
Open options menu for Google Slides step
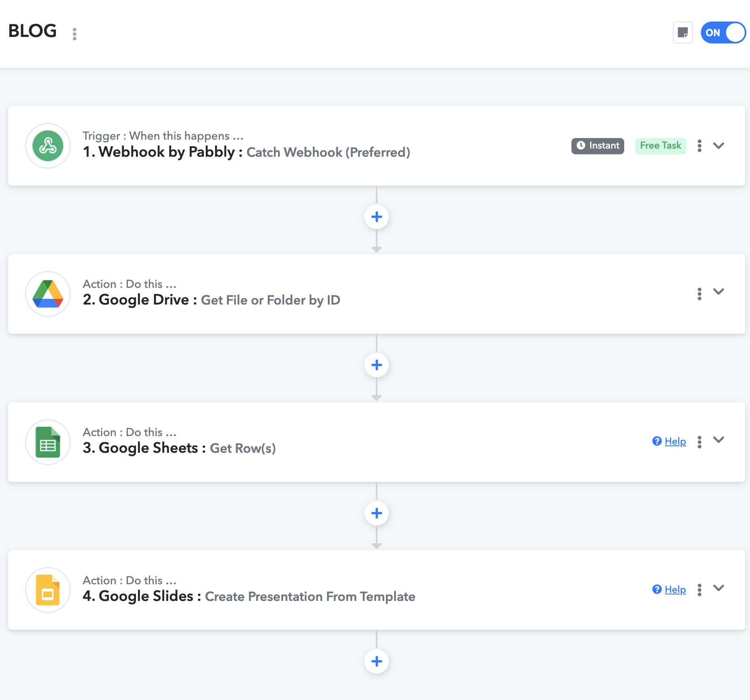(699, 590)
